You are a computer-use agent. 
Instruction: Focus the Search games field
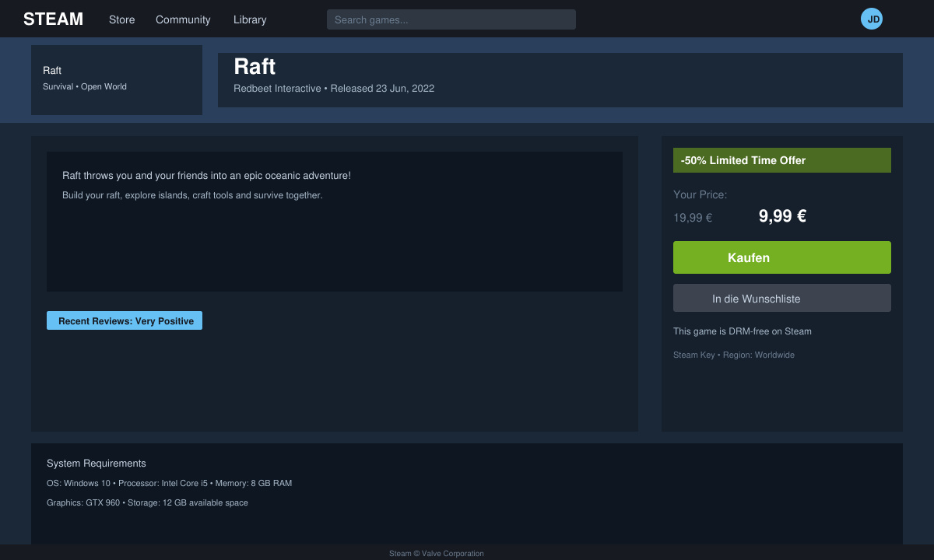click(x=451, y=19)
